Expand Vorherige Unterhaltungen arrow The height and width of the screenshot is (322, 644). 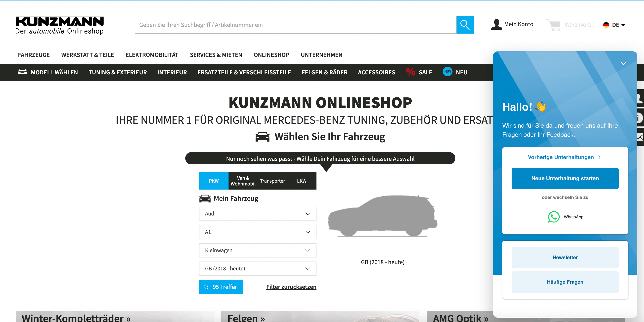pyautogui.click(x=599, y=157)
